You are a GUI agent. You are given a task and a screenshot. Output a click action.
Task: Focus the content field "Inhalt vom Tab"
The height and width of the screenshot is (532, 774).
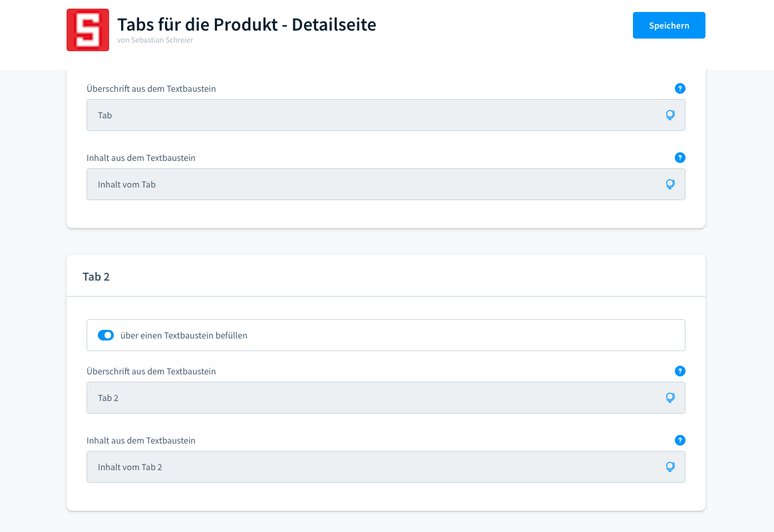373,184
